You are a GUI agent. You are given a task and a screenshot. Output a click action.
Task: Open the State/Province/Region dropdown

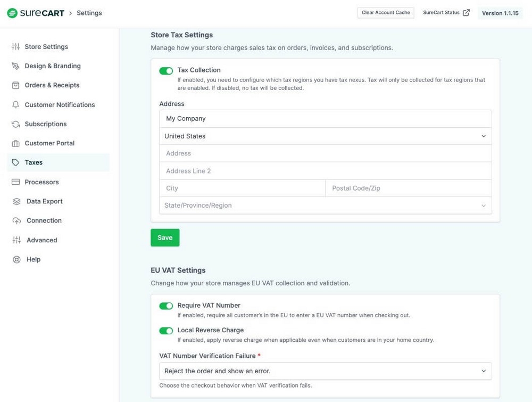(326, 206)
